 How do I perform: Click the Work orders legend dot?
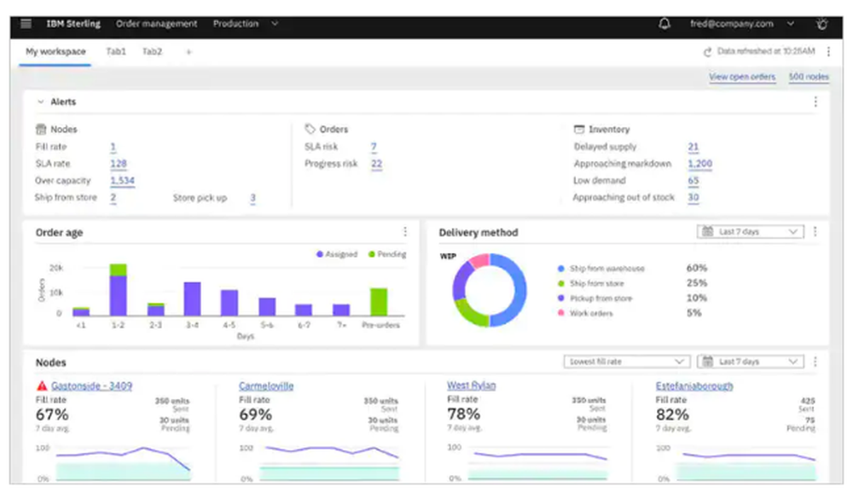tap(561, 313)
